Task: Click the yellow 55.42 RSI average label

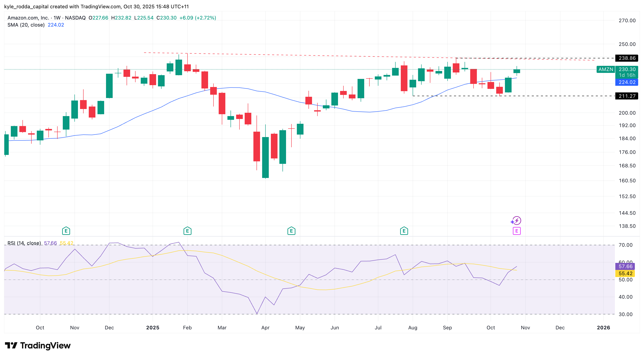Action: pyautogui.click(x=625, y=273)
